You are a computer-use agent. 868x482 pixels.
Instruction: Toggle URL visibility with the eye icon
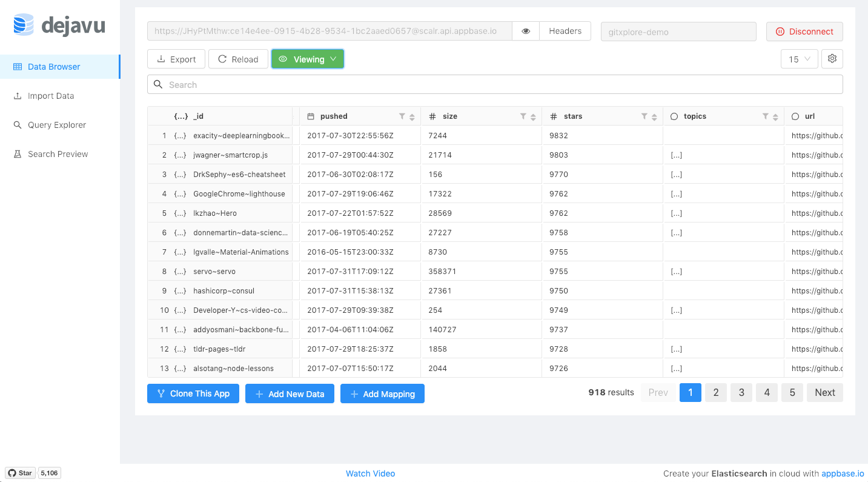526,31
